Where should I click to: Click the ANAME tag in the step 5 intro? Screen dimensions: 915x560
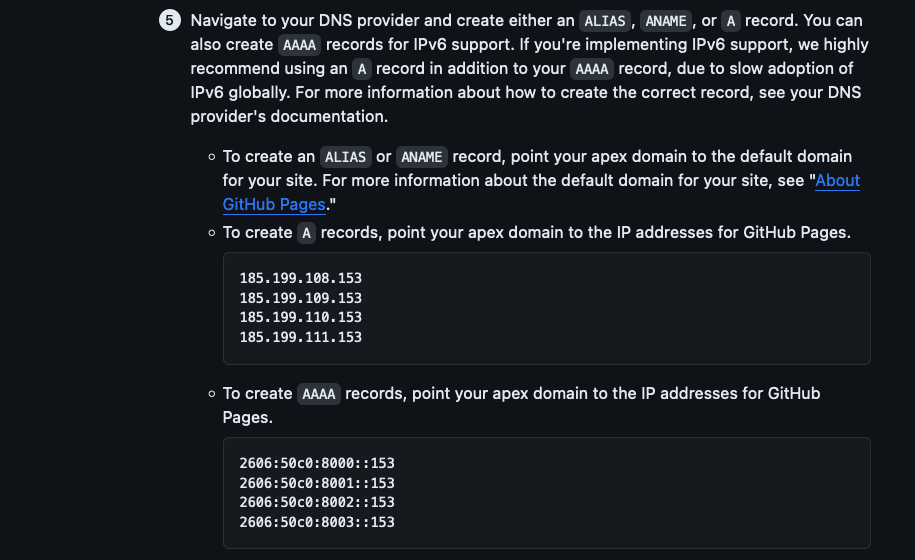pyautogui.click(x=665, y=21)
